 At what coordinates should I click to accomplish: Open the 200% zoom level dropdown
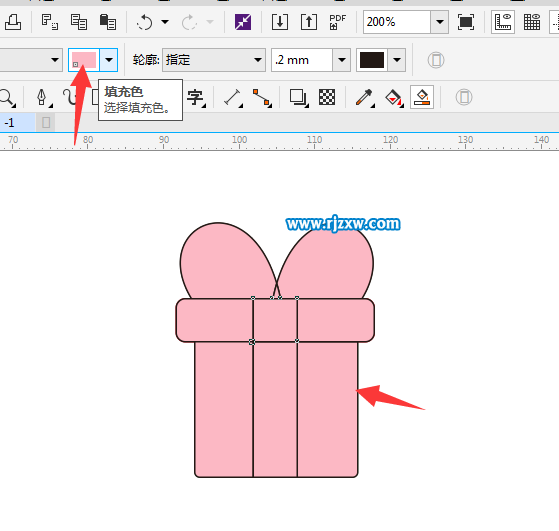point(440,22)
